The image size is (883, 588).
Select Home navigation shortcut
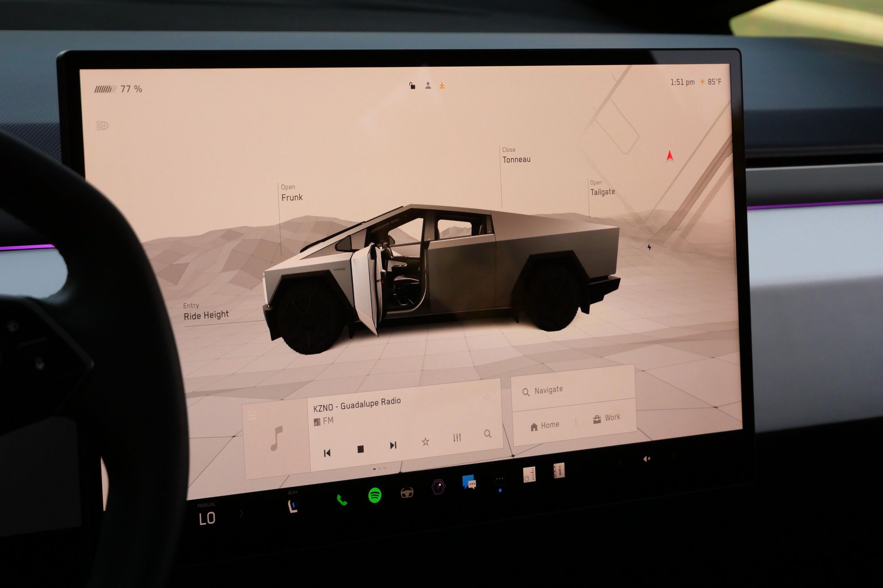545,426
